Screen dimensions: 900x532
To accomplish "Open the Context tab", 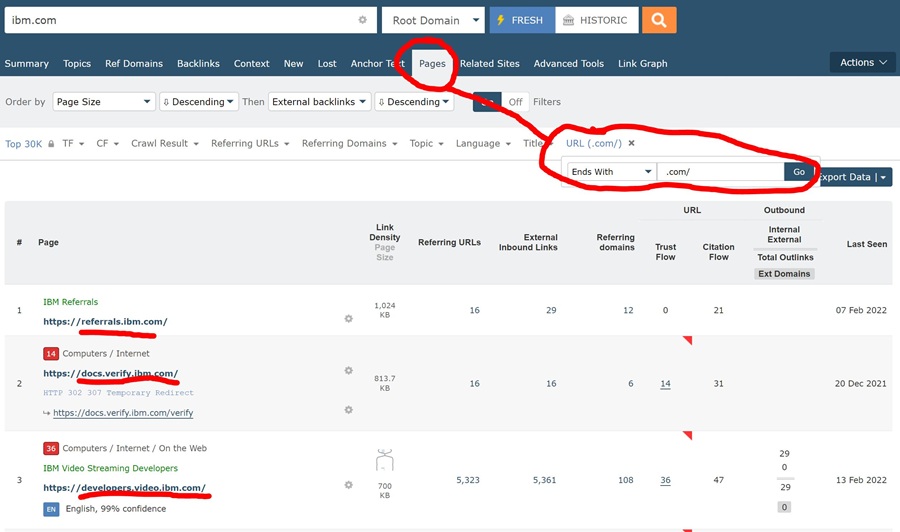I will 251,64.
